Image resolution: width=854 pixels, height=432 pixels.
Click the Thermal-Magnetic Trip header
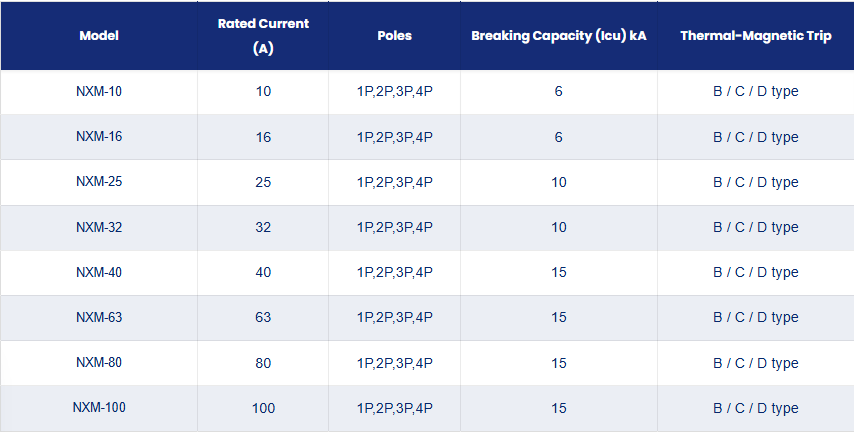tap(755, 36)
